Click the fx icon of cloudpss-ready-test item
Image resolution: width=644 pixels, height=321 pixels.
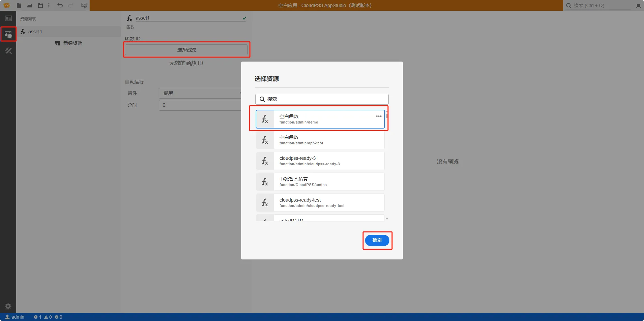click(x=265, y=203)
